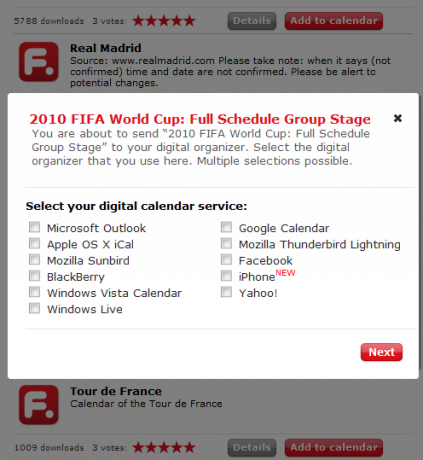
Task: Enable the Apple OS X iCal option
Action: pyautogui.click(x=34, y=244)
